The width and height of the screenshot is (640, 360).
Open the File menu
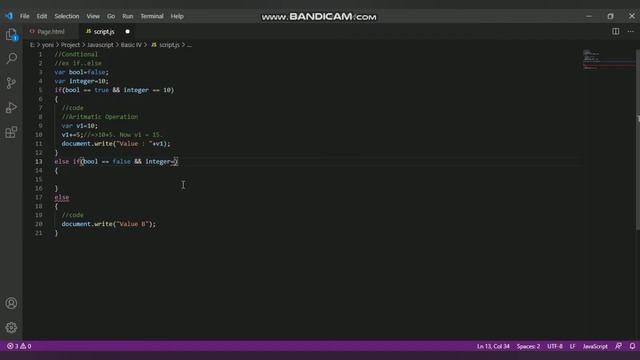coord(24,16)
